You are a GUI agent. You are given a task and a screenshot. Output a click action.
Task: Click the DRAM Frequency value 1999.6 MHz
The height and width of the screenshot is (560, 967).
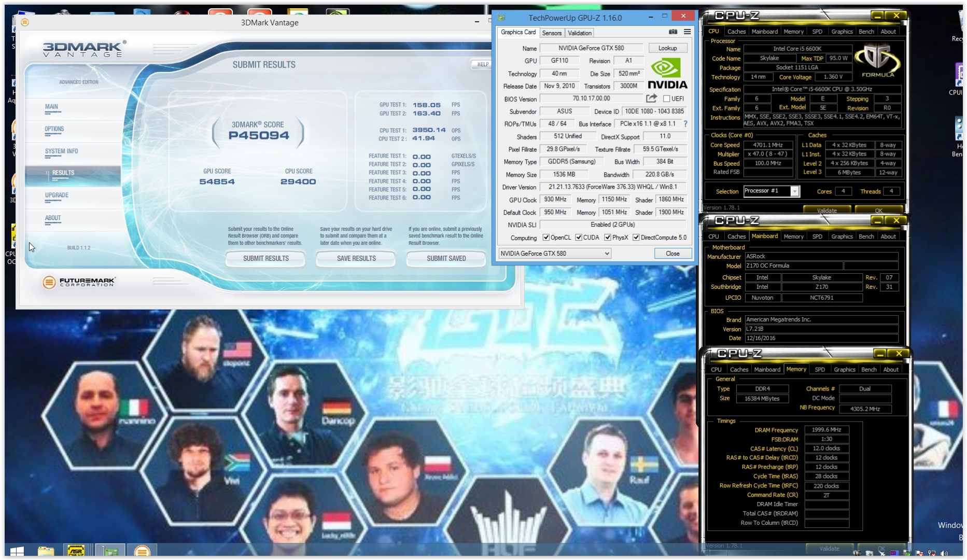tap(826, 430)
